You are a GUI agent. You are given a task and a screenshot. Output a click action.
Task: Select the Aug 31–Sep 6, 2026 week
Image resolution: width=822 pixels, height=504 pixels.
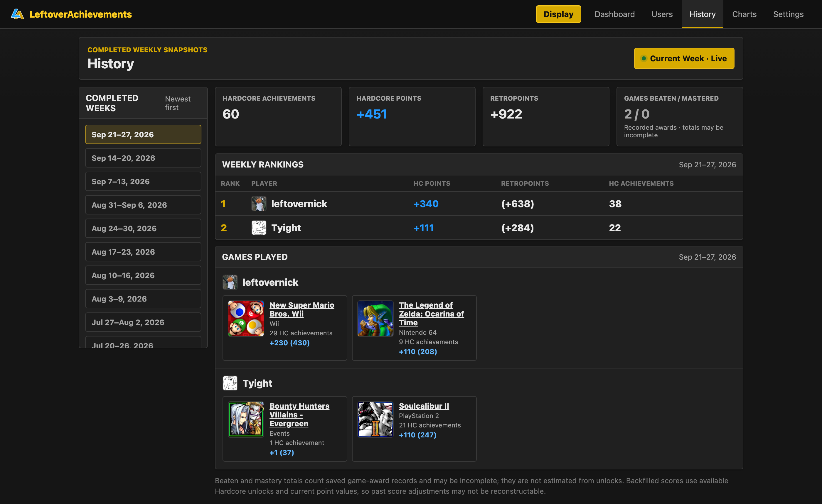point(143,205)
